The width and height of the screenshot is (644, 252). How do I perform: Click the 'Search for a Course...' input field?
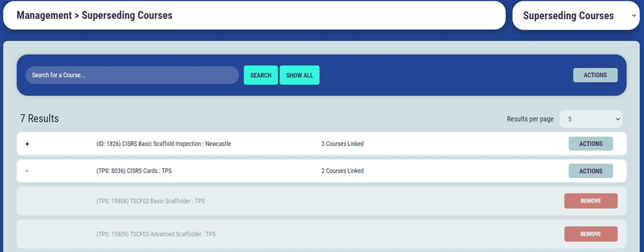[132, 75]
